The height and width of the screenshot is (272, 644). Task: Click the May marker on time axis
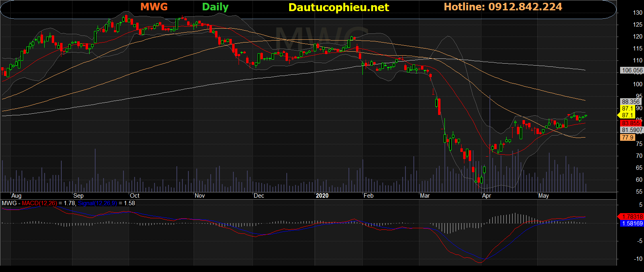point(543,196)
